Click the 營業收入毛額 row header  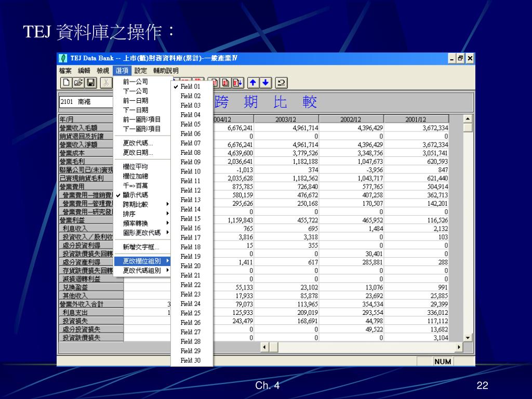(86, 128)
